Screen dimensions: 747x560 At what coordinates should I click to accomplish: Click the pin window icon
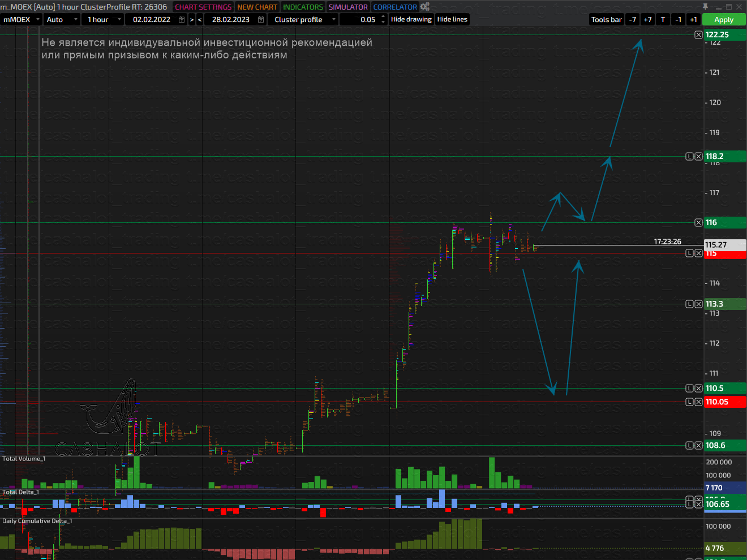point(705,7)
